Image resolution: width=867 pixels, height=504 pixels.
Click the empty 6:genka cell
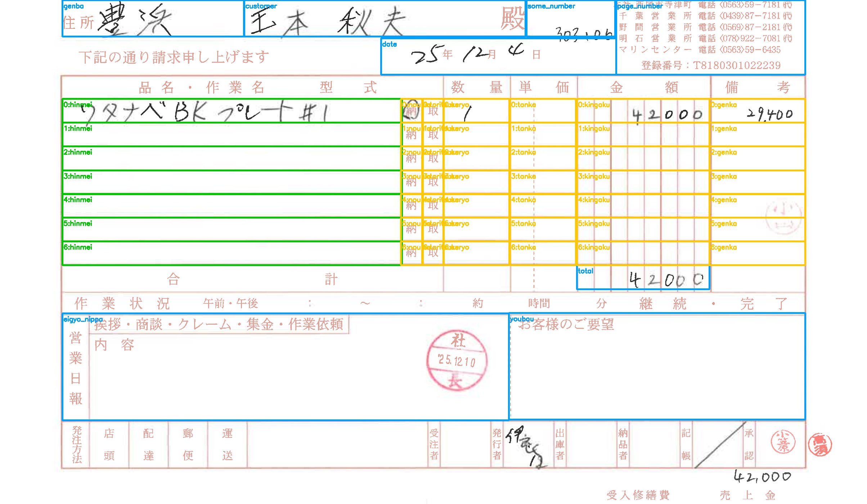[758, 253]
